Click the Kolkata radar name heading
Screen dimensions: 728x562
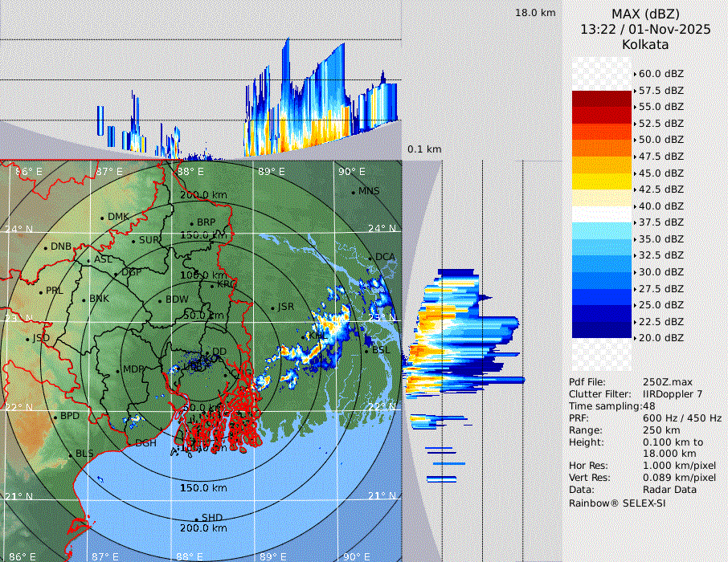645,44
